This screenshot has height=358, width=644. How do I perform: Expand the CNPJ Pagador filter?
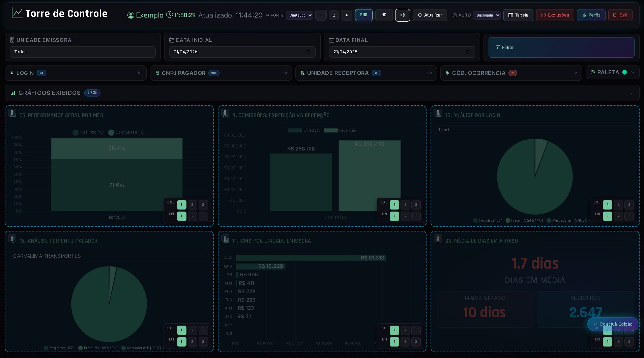[x=221, y=73]
